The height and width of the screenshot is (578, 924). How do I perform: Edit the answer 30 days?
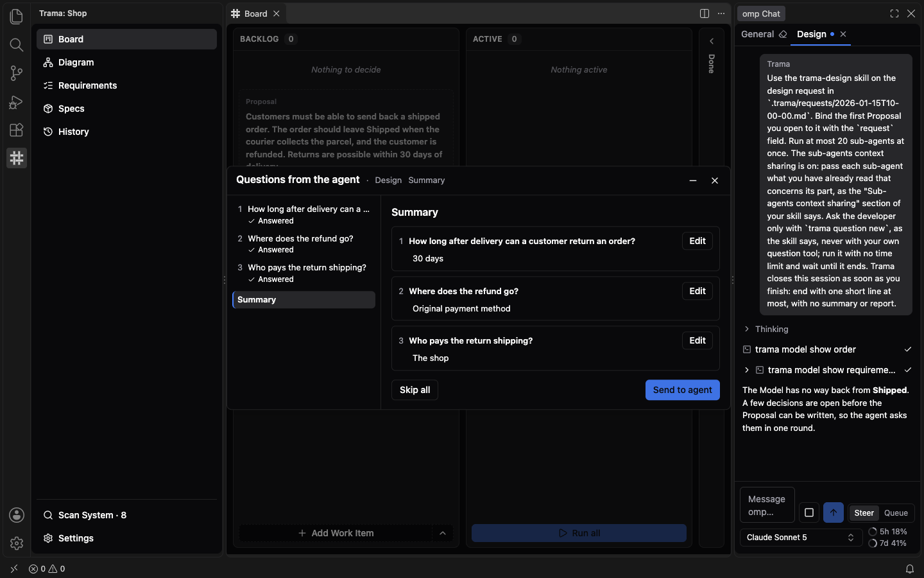point(697,241)
